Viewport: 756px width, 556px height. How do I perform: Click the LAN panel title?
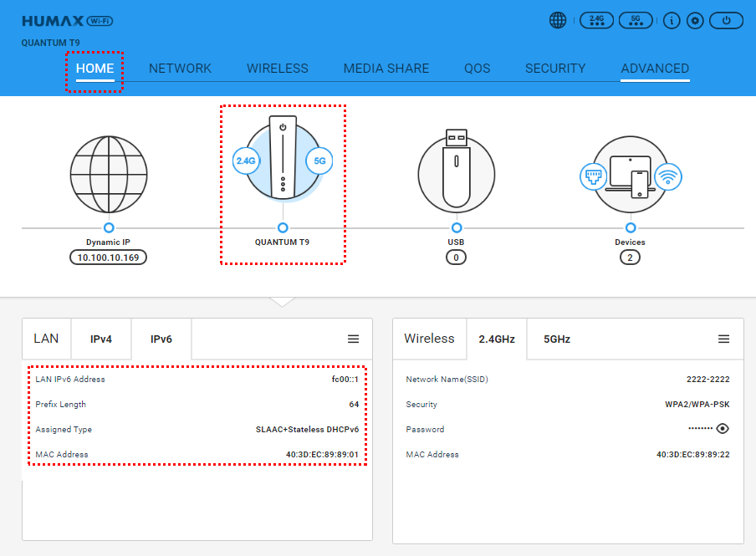(x=46, y=339)
